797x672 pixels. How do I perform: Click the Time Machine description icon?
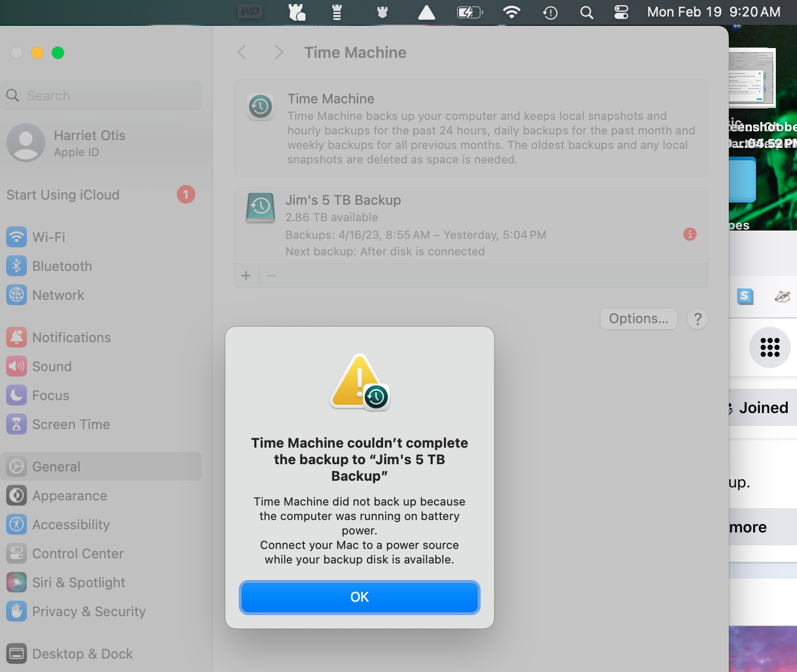260,106
